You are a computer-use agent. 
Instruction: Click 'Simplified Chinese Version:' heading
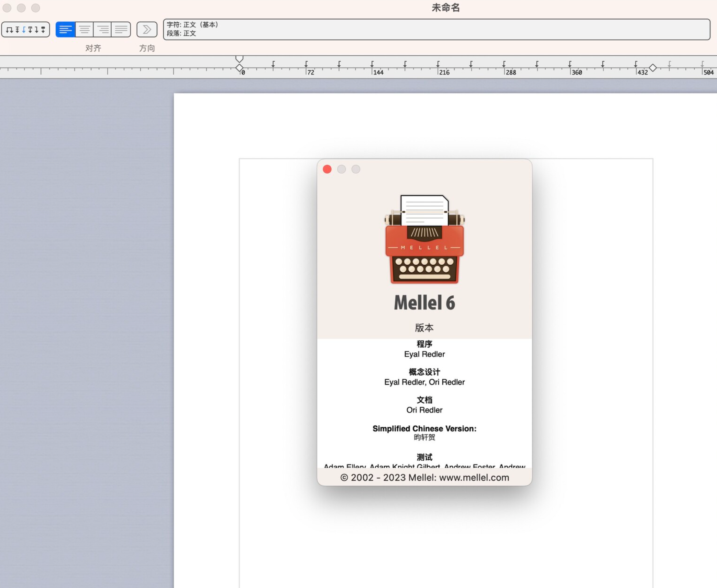[424, 428]
